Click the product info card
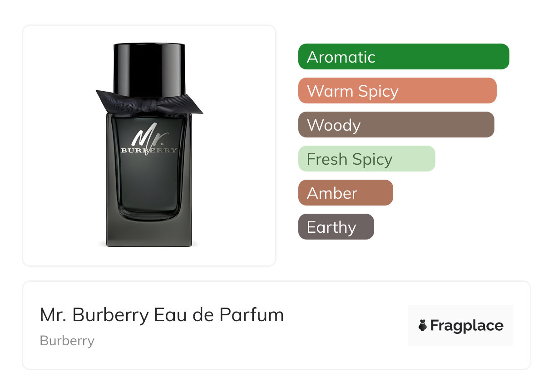Screen dimensions: 553x392 click(x=276, y=325)
